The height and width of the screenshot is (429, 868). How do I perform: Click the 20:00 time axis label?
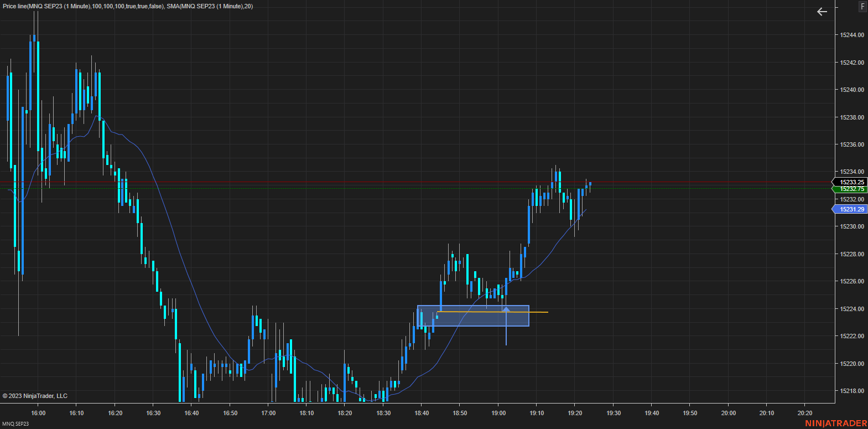(729, 413)
